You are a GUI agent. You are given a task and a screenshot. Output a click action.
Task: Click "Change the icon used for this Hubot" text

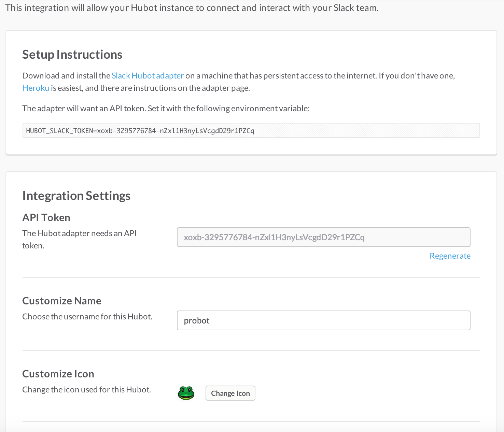click(87, 390)
